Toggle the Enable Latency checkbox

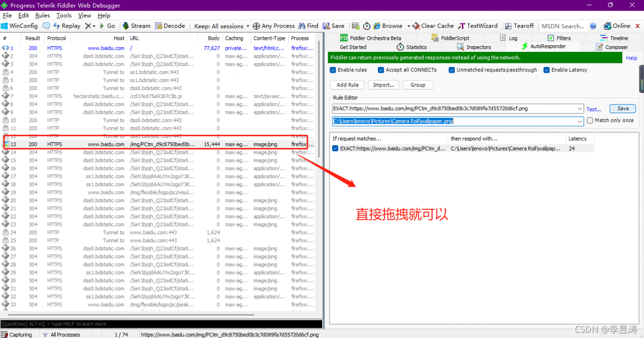point(546,70)
